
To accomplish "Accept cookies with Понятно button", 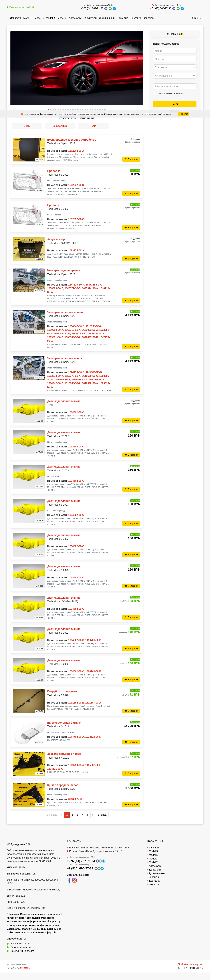I will [x=184, y=114].
